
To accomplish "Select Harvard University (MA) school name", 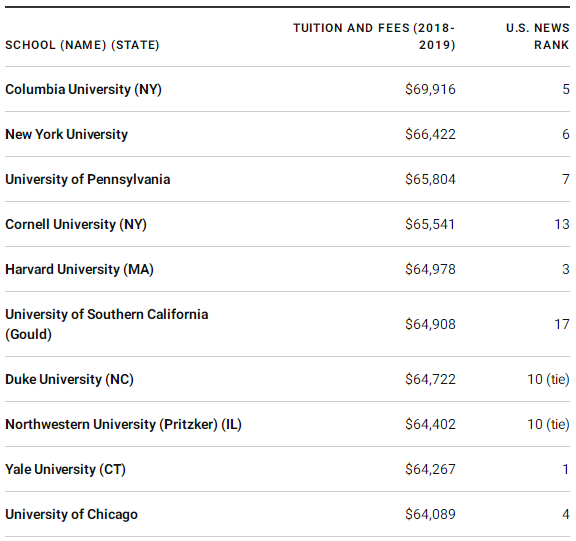I will (79, 269).
